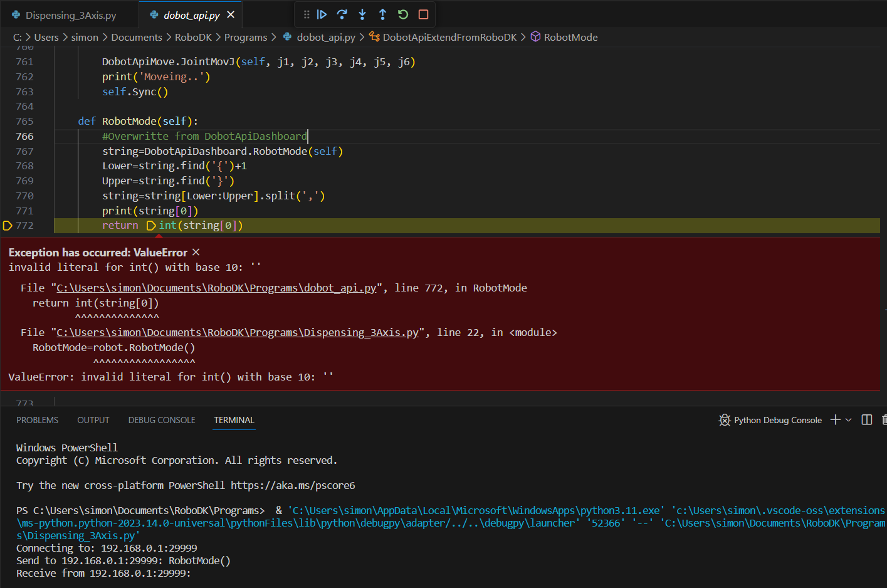Image resolution: width=887 pixels, height=588 pixels.
Task: Open the terminal launch profile dropdown chevron
Action: pyautogui.click(x=849, y=420)
